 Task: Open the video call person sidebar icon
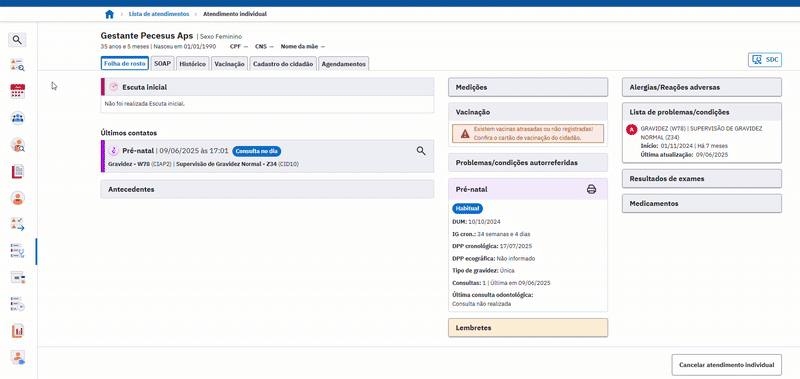click(17, 358)
